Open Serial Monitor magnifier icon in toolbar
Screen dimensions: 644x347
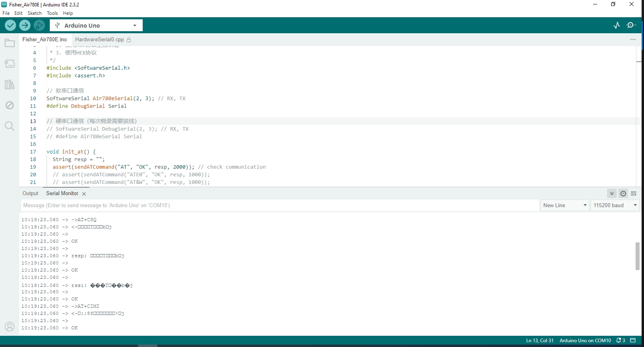631,25
